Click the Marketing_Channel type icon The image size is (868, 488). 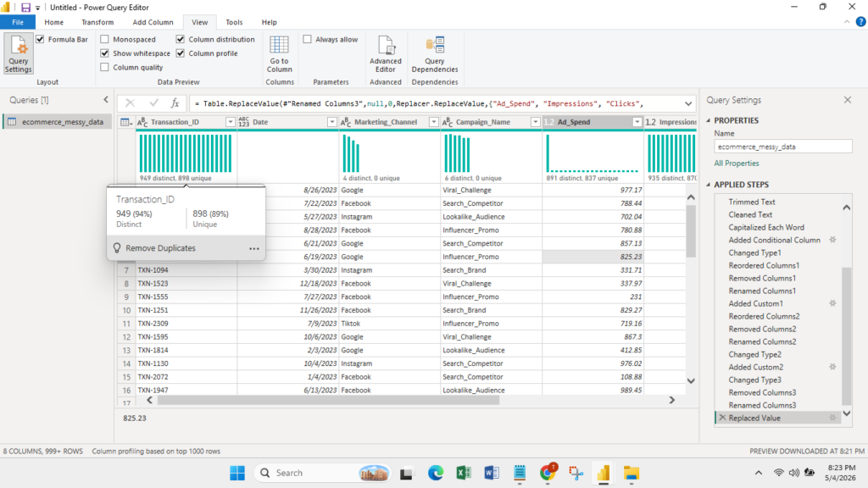(346, 122)
